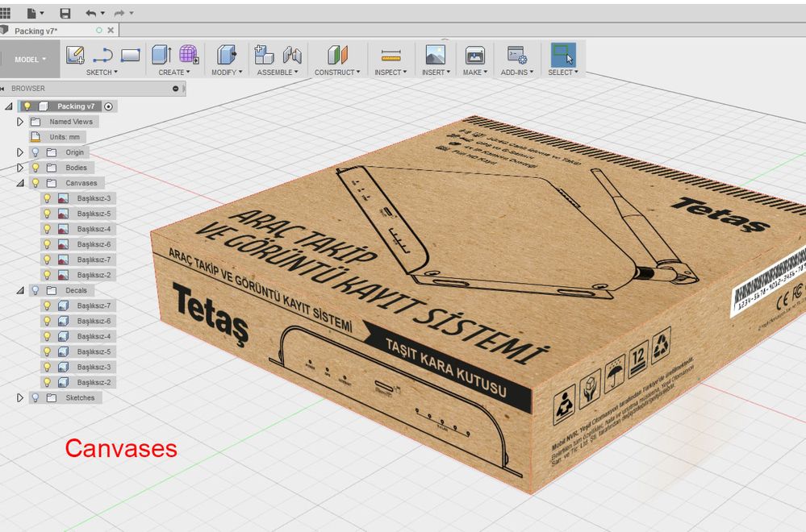The width and height of the screenshot is (806, 532).
Task: Open the MODEL workspace dropdown
Action: click(x=30, y=60)
